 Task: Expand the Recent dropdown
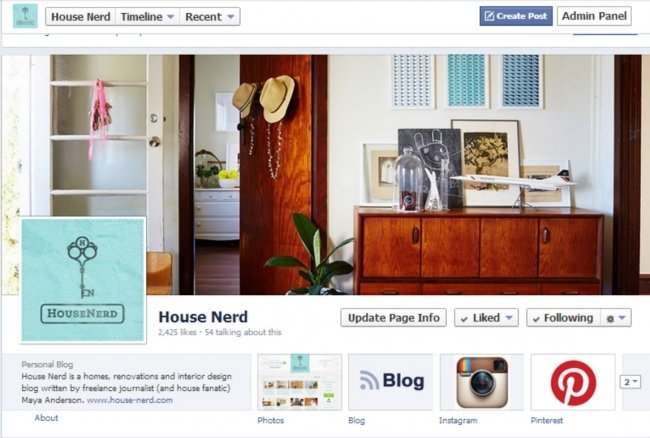tap(210, 17)
